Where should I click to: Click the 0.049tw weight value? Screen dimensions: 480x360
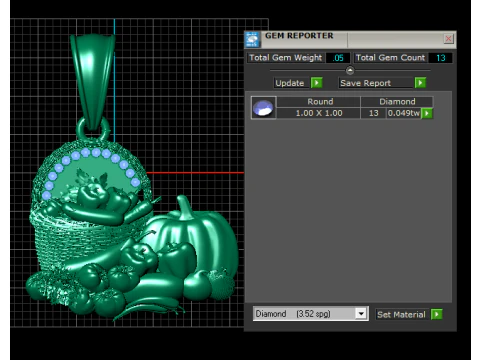coord(404,113)
